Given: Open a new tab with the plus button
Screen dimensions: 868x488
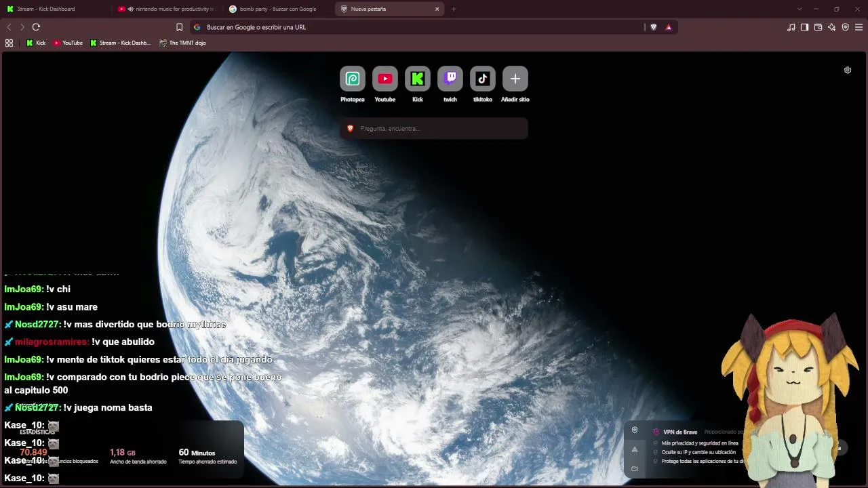Looking at the screenshot, I should coord(454,9).
